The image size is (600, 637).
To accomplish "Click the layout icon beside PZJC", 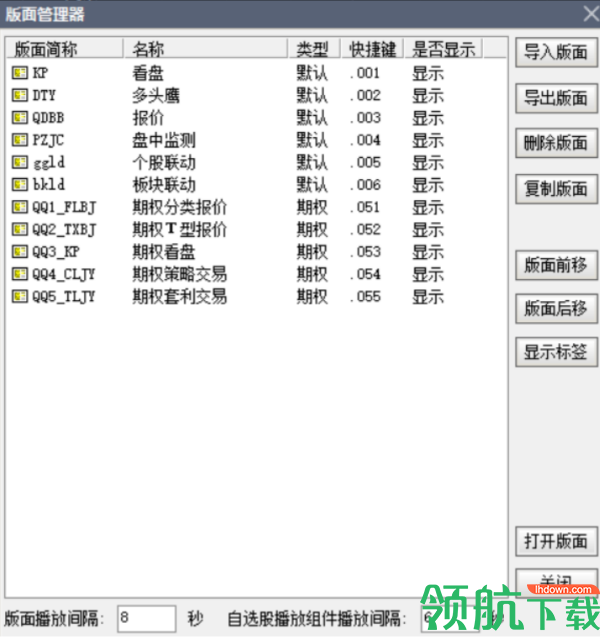I will pos(19,140).
